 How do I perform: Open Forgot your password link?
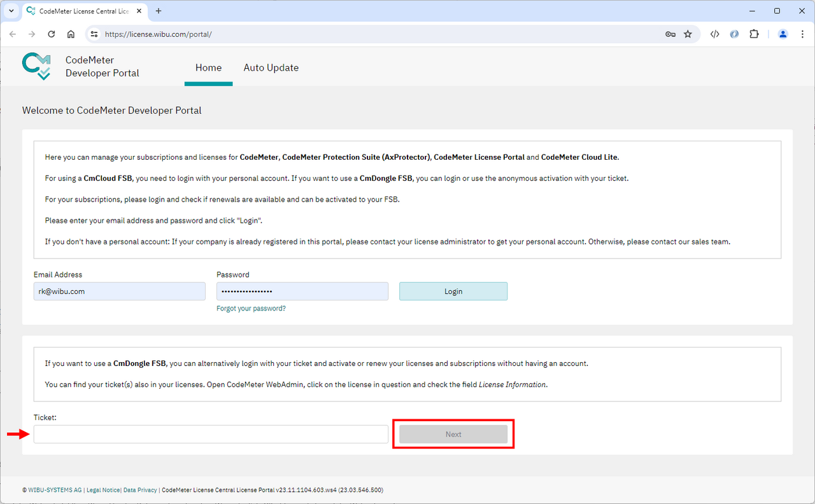251,309
